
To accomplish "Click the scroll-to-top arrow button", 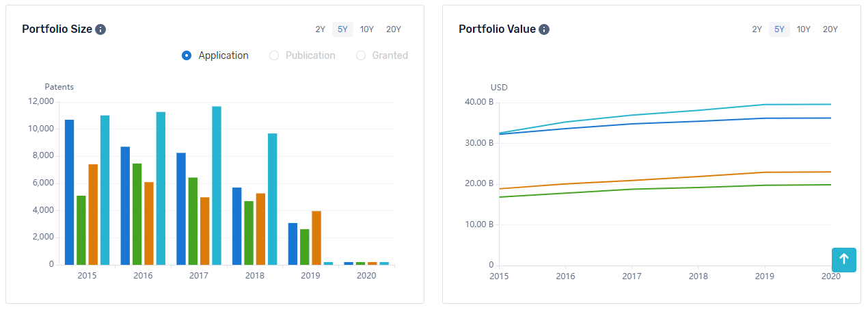I will point(843,259).
